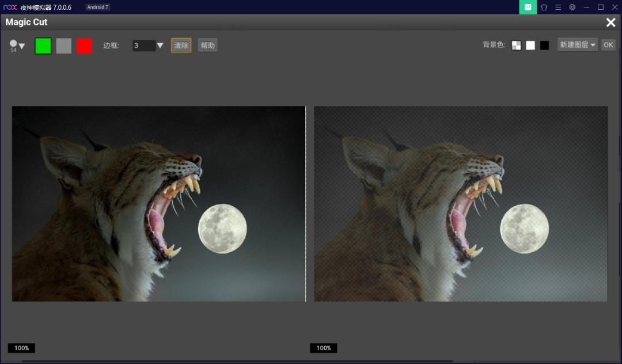Select the Android 7 instance tab

(x=98, y=7)
